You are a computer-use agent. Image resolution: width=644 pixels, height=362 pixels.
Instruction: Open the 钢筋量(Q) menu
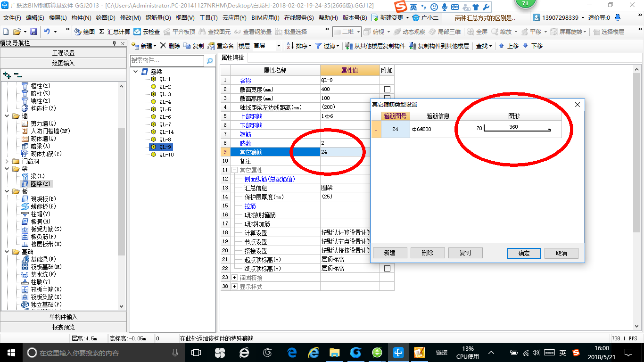pos(158,17)
